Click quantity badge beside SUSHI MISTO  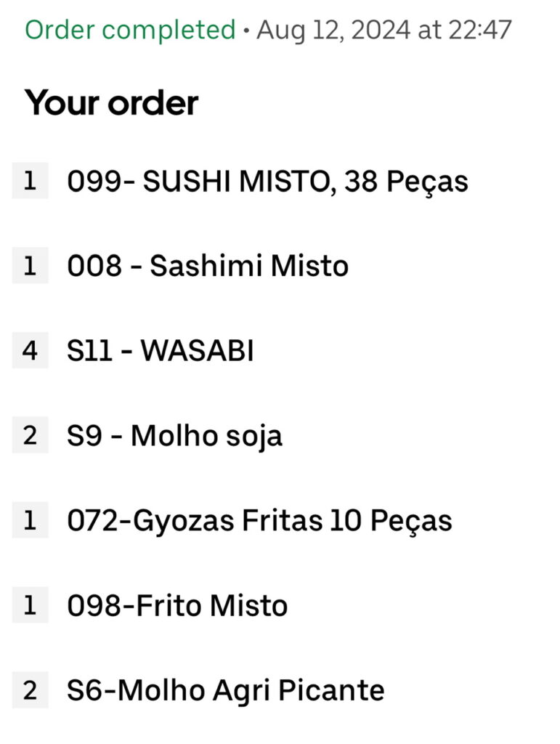click(x=30, y=181)
